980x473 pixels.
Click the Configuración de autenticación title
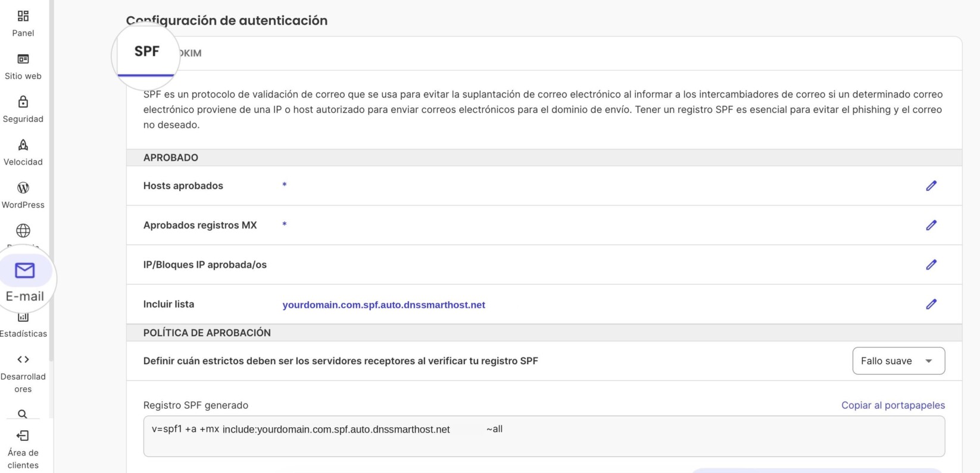(x=227, y=20)
